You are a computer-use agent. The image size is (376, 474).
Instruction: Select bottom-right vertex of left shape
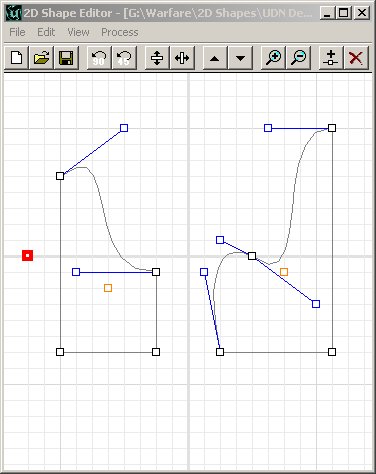coord(156,352)
